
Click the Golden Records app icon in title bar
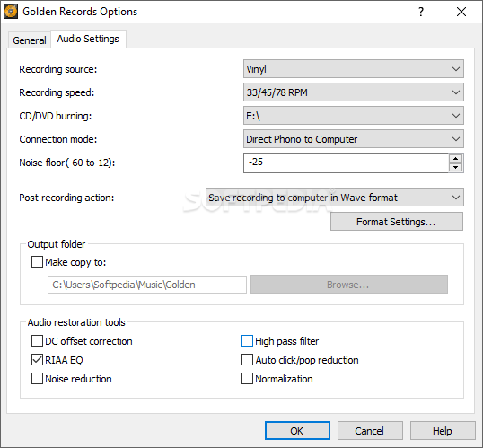pos(11,12)
